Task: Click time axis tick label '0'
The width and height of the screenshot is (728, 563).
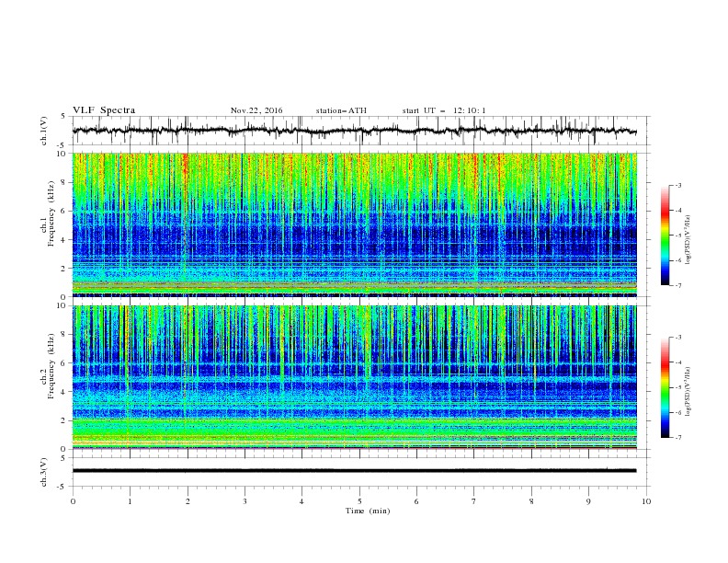Action: coord(73,501)
